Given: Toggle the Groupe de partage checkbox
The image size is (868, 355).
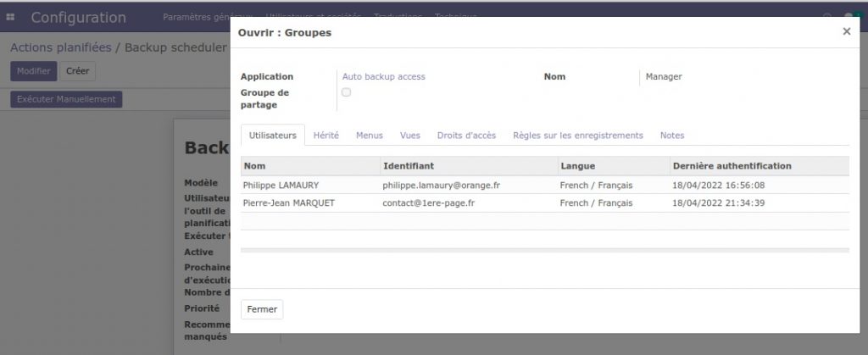Looking at the screenshot, I should (346, 92).
